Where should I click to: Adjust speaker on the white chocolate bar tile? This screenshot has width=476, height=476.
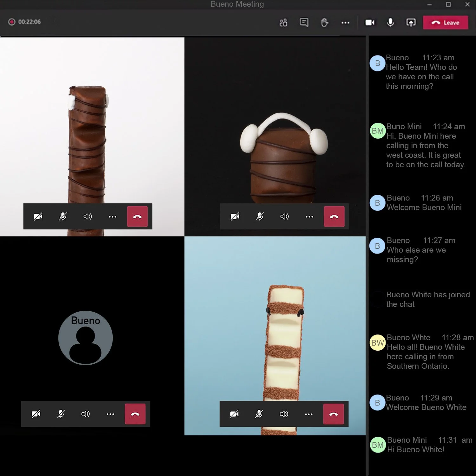point(284,414)
